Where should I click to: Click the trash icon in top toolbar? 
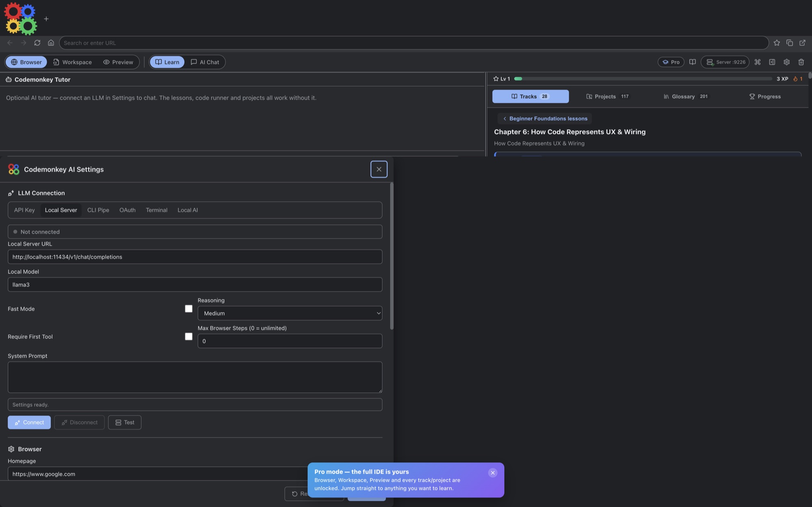[x=801, y=62]
